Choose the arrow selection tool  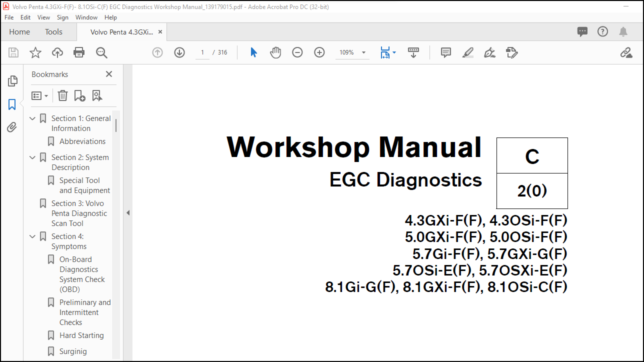point(253,52)
